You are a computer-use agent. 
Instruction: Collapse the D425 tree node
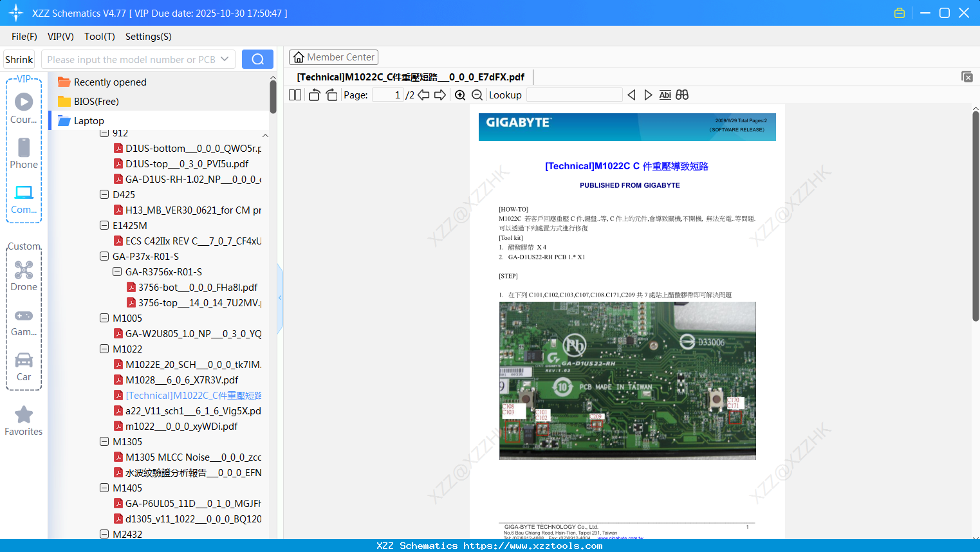coord(104,194)
